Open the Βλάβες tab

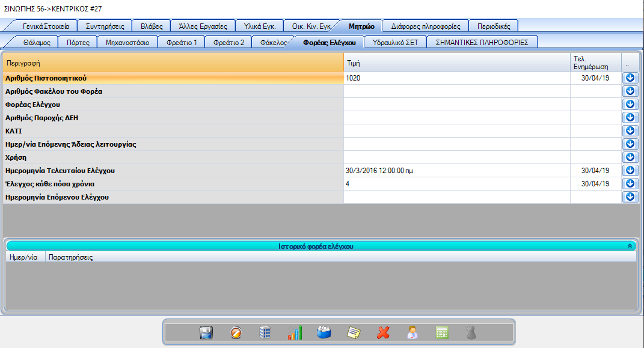click(x=151, y=26)
